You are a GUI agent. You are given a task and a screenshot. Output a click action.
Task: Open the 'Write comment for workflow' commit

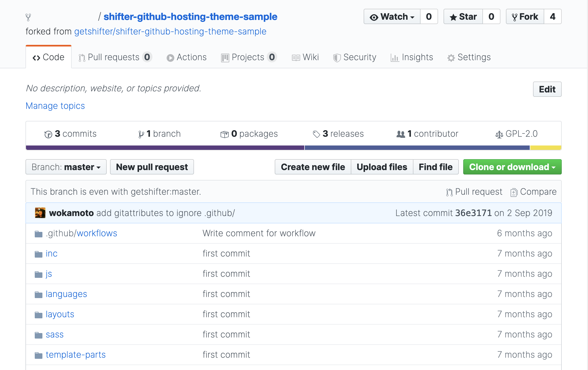tap(259, 233)
